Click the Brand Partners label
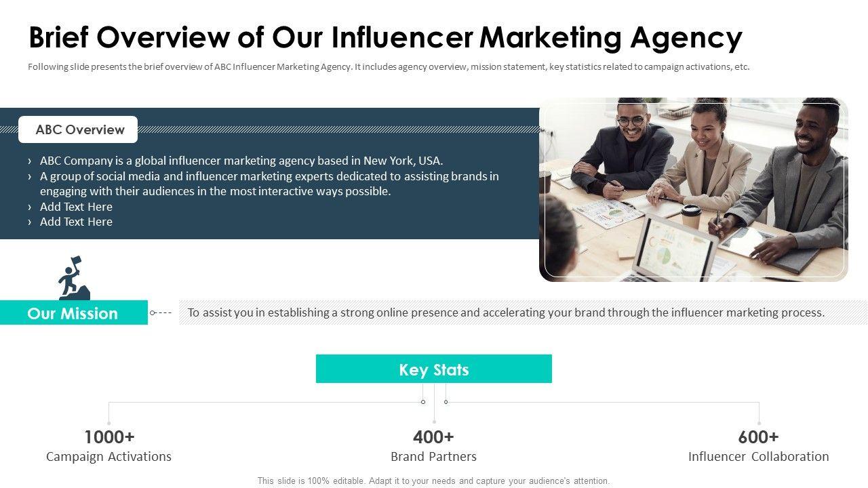The width and height of the screenshot is (868, 488). [433, 456]
